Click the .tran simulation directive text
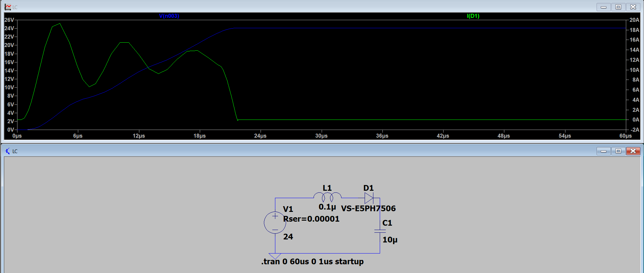This screenshot has height=273, width=644. click(x=312, y=262)
